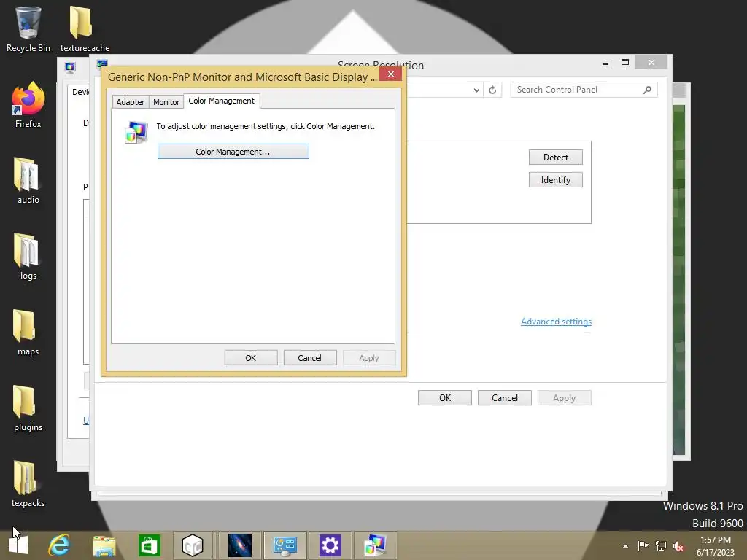Click OK in the monitor properties dialog
The height and width of the screenshot is (560, 747).
click(251, 357)
